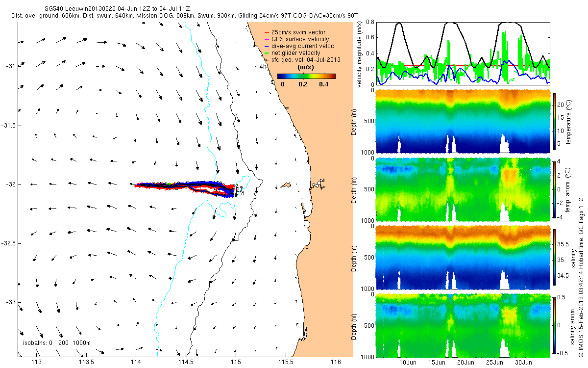588x368 pixels.
Task: Click the 15Jun tick on the time axis
Action: pyautogui.click(x=437, y=363)
